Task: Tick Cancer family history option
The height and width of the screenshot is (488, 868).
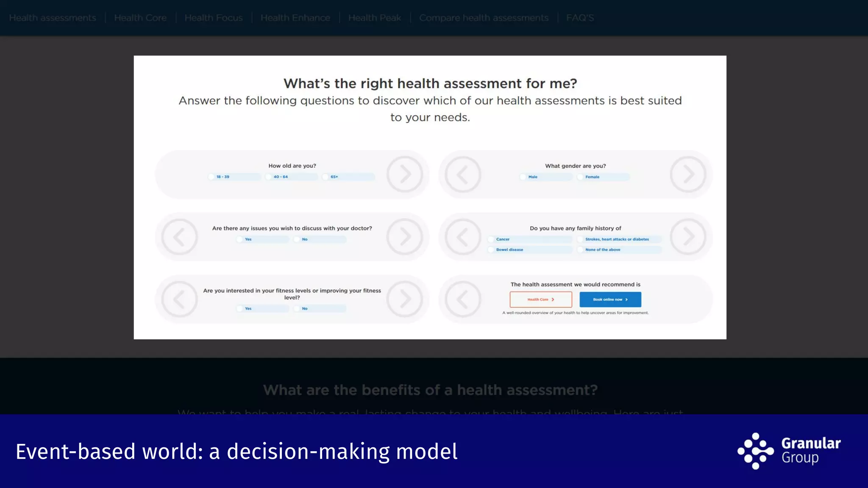Action: tap(530, 239)
